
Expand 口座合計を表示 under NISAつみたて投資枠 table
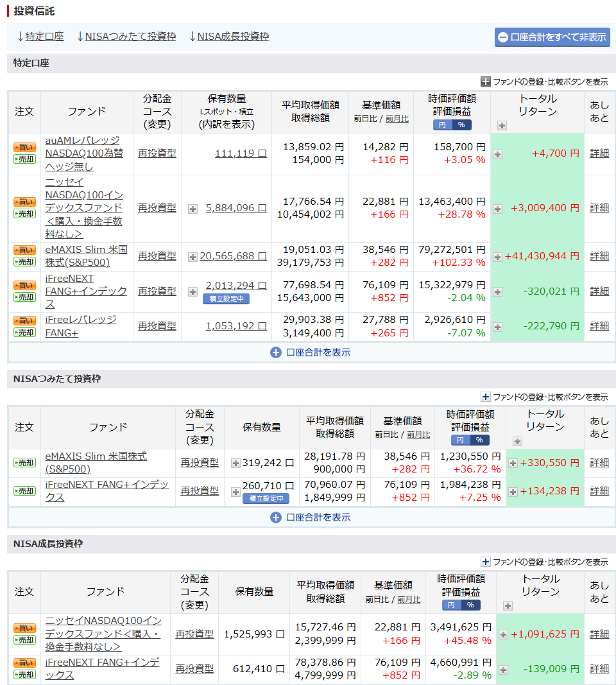tap(311, 517)
